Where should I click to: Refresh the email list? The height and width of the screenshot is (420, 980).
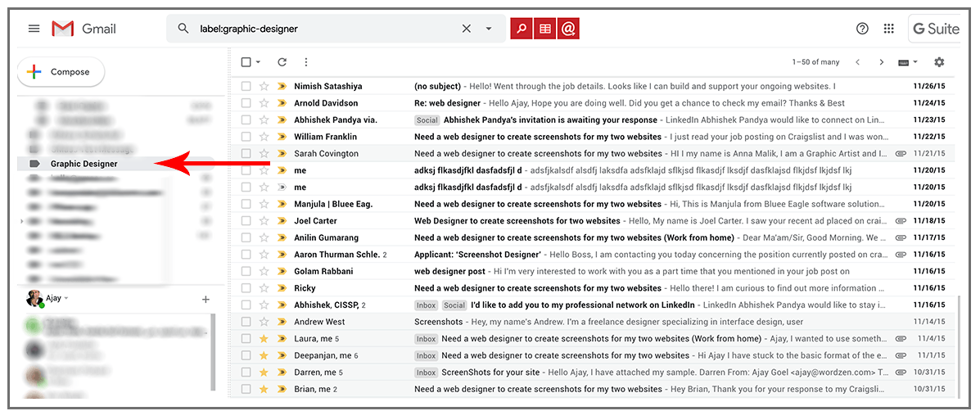282,62
